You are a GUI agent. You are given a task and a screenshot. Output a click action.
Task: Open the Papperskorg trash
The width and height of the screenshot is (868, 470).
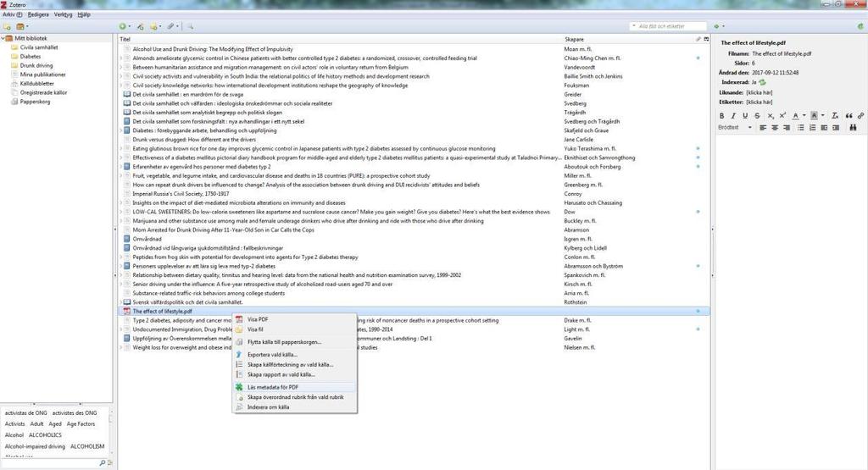click(x=35, y=102)
